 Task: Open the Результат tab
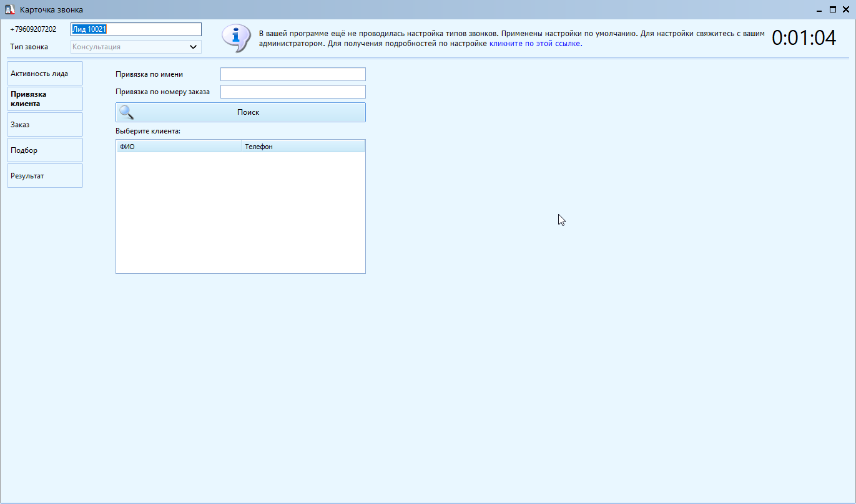tap(45, 176)
